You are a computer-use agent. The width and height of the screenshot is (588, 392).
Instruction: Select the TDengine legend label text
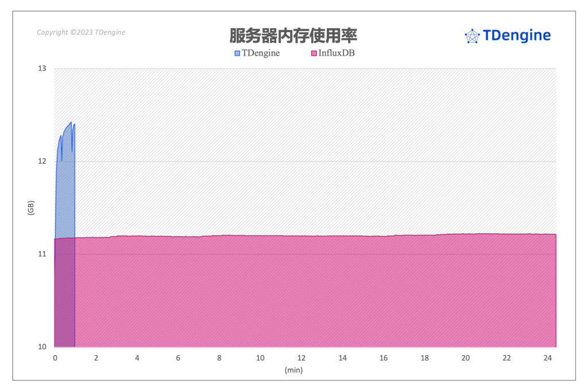[x=261, y=54]
